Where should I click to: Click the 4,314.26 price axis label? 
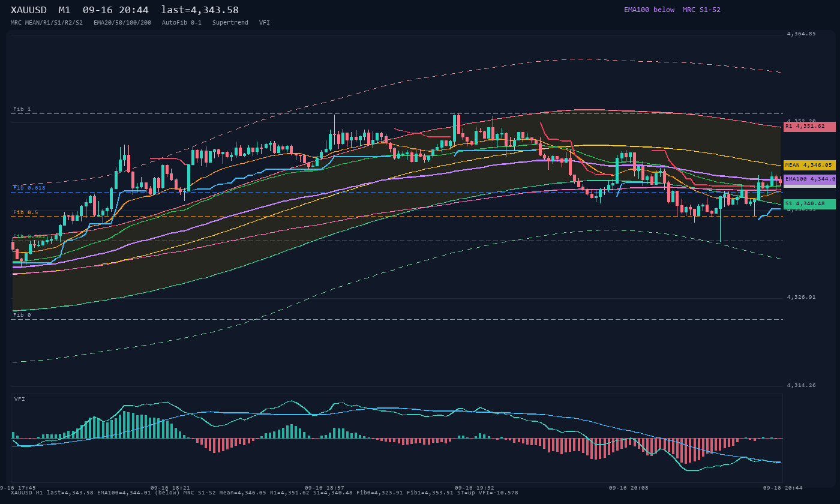802,385
